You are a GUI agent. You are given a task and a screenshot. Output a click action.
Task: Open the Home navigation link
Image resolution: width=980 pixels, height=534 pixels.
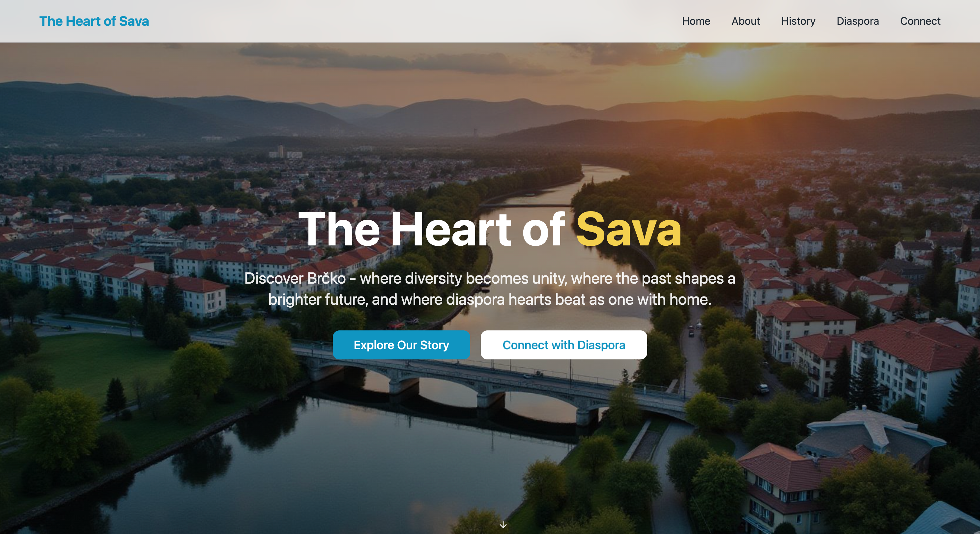[x=696, y=21]
